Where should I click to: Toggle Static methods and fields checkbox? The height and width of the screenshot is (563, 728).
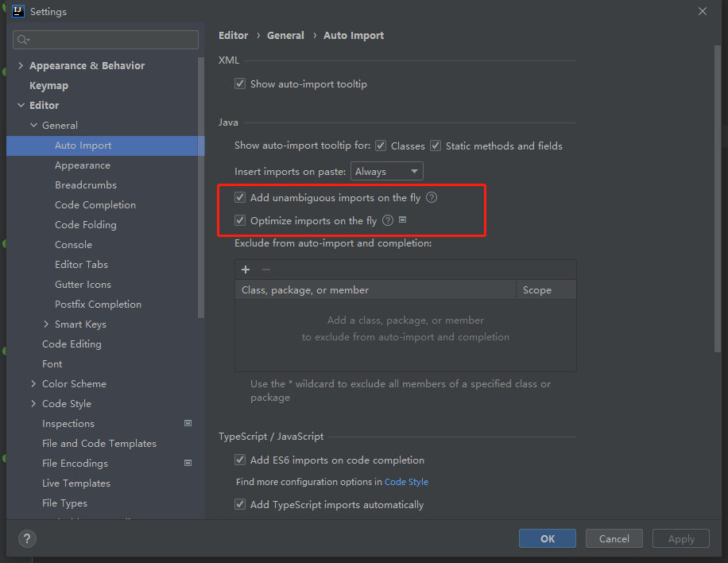click(x=436, y=146)
